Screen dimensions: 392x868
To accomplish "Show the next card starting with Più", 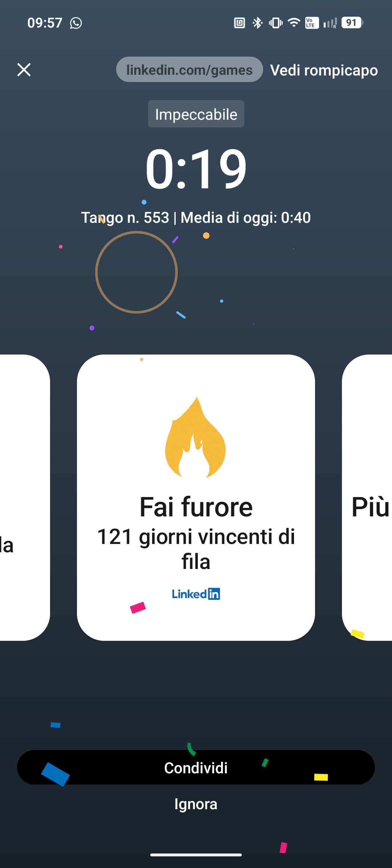I will tap(367, 498).
